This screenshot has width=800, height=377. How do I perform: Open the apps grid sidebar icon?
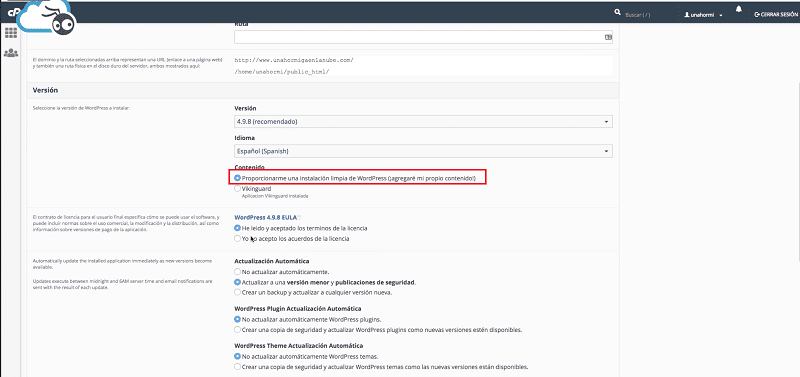[x=11, y=33]
